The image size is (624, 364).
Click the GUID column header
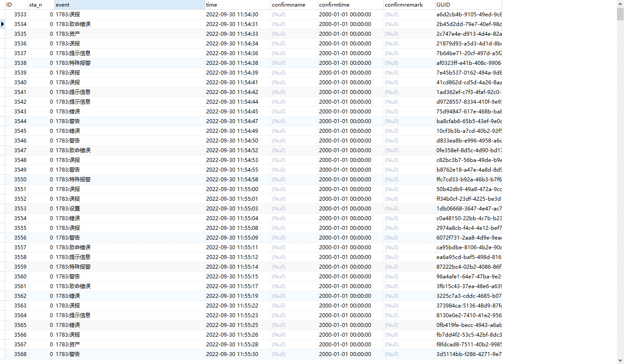(x=468, y=4)
